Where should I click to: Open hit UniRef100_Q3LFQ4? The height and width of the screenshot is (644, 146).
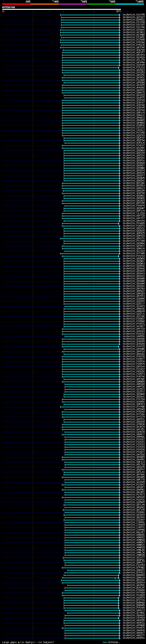point(134,50)
